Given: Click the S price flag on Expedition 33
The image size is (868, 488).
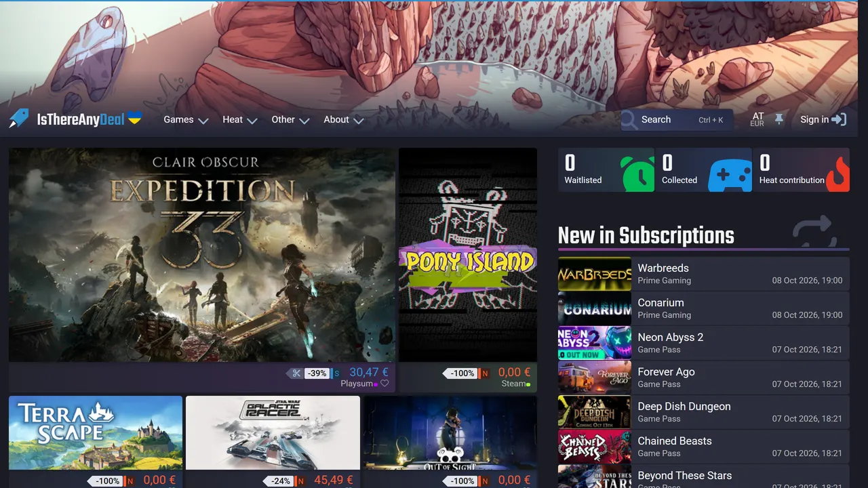Looking at the screenshot, I should coord(336,373).
